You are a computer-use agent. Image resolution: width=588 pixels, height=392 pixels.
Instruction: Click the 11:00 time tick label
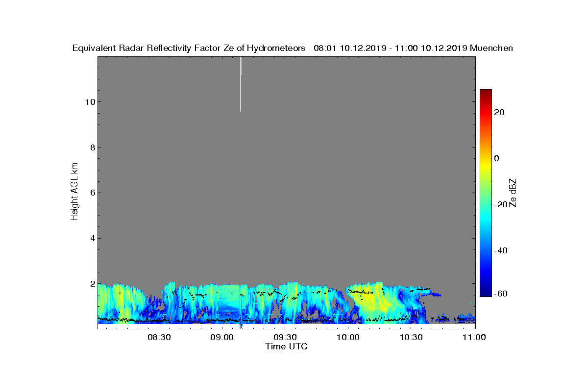click(474, 338)
